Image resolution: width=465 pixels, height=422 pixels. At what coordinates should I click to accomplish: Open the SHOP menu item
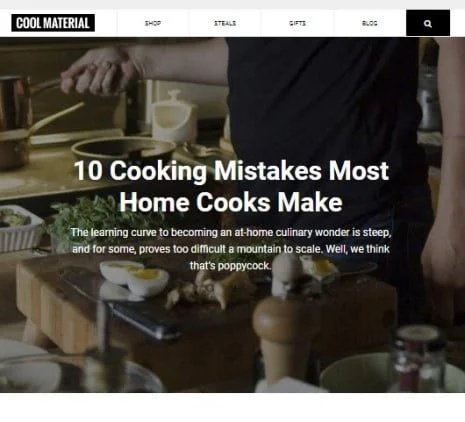click(153, 23)
